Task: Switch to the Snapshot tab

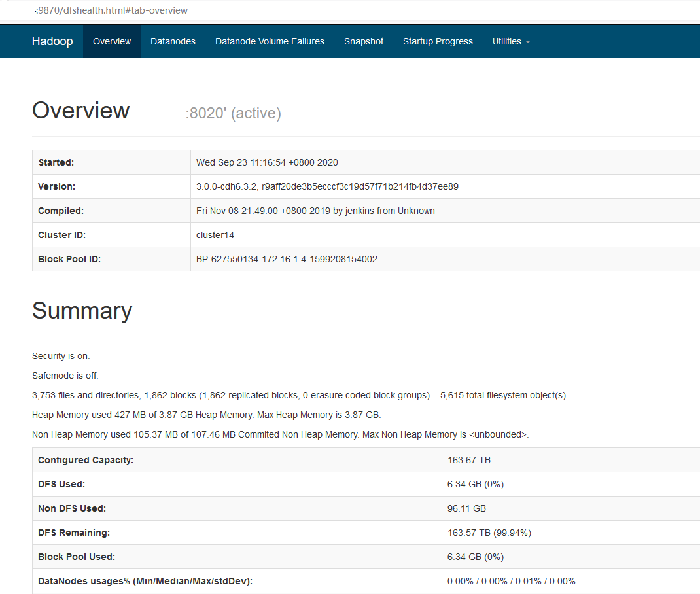Action: pos(363,41)
